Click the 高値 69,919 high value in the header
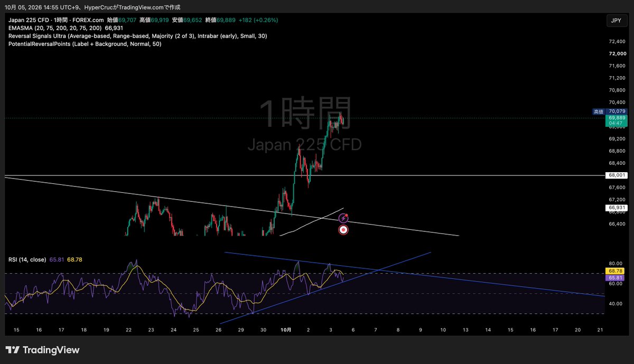Viewport: 634px width, 364px height. coord(154,20)
